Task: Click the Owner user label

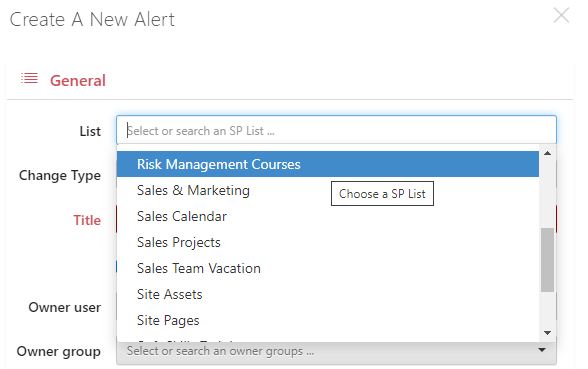Action: [64, 308]
